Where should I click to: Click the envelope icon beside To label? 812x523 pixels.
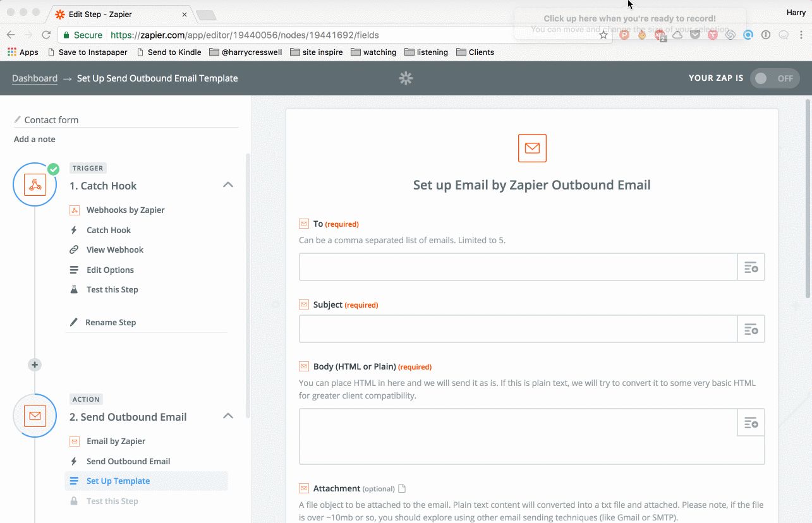click(x=304, y=224)
